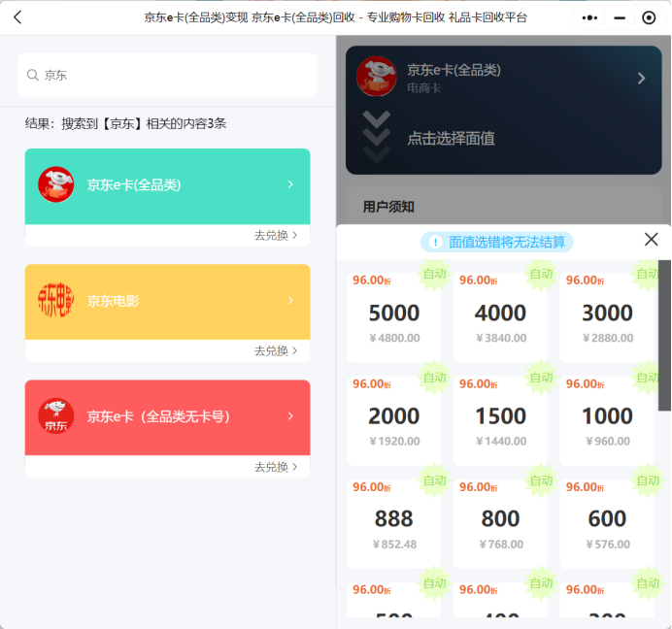Click the back arrow in title bar
The height and width of the screenshot is (629, 672).
(17, 17)
